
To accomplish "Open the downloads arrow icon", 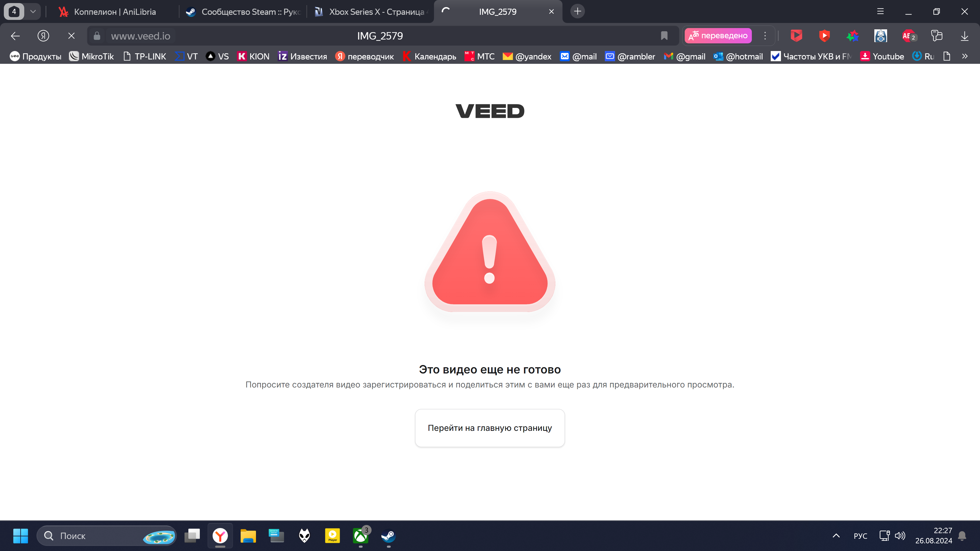I will (964, 36).
